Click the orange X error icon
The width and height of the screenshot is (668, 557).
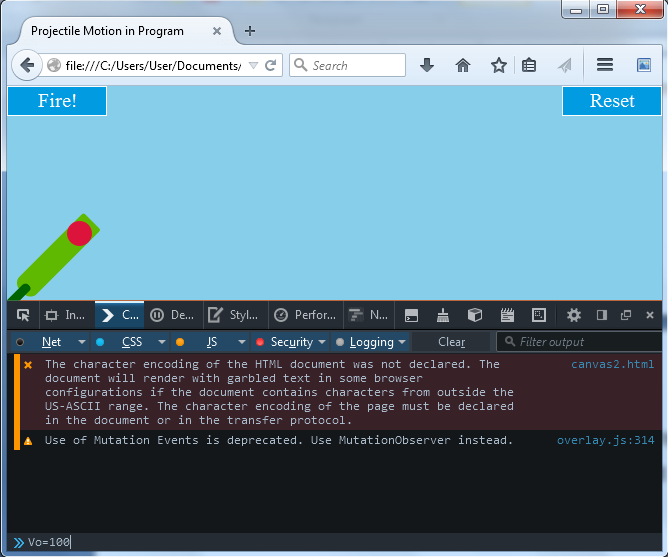28,365
